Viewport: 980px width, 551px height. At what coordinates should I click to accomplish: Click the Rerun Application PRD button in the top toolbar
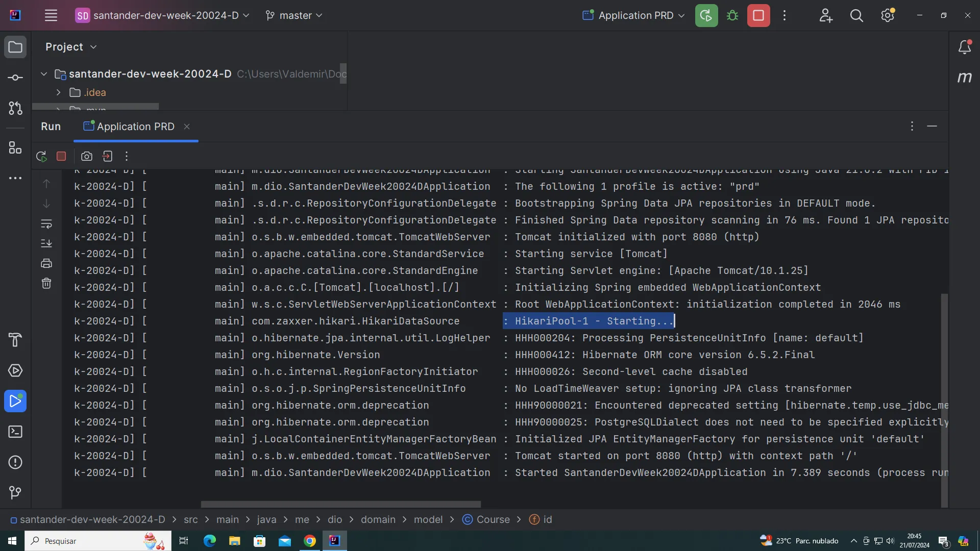coord(706,15)
